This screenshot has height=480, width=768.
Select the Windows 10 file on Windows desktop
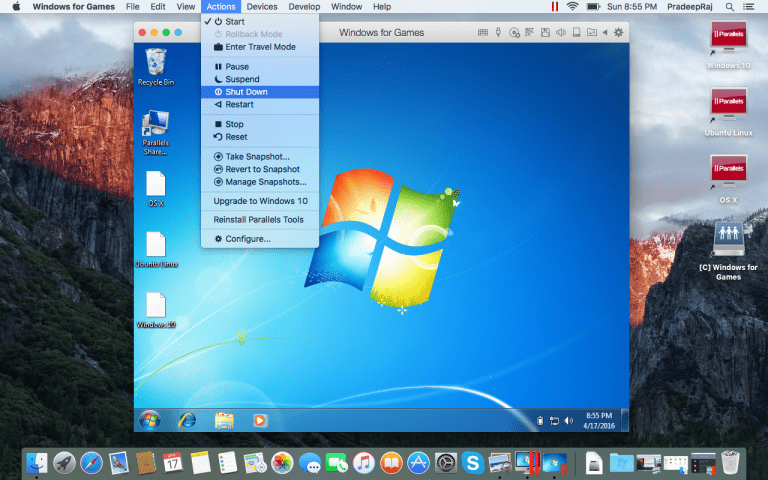coord(156,311)
